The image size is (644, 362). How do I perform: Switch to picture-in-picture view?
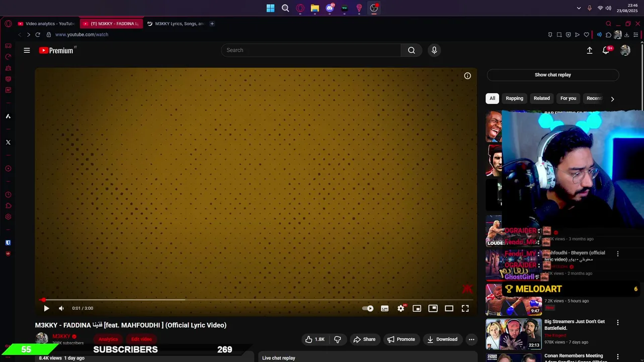coord(433,308)
